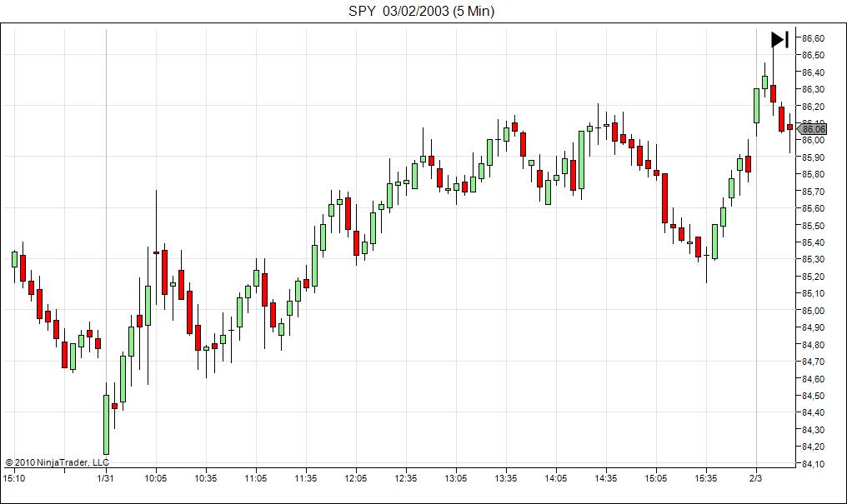
Task: Click the 84,90 price axis label
Action: [813, 327]
